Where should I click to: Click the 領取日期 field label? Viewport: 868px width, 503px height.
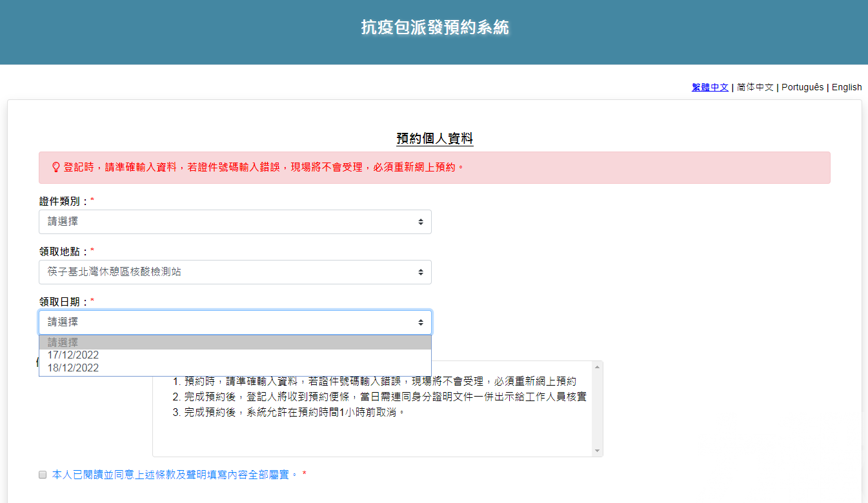(63, 301)
